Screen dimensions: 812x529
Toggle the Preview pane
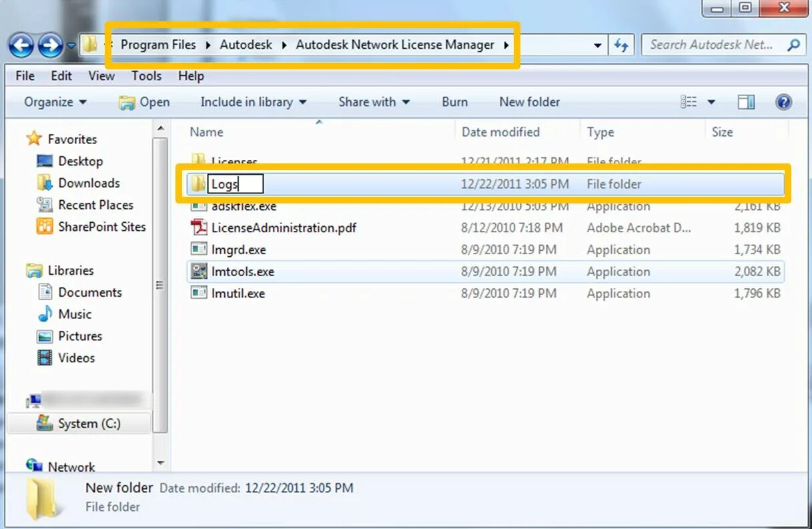pos(745,101)
